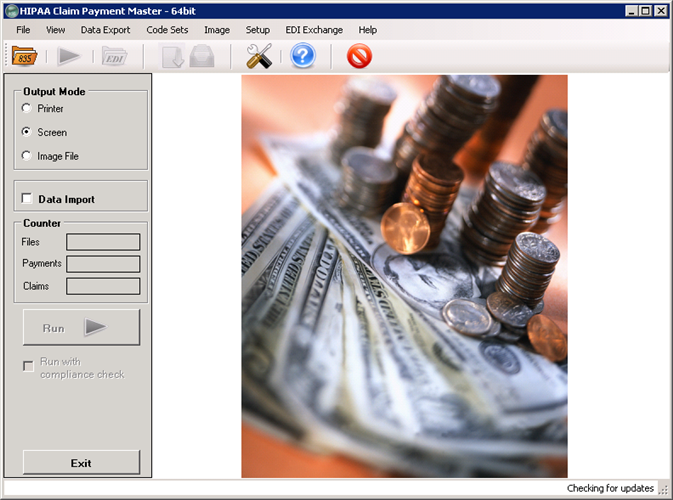Open the EDI Exchange menu

pyautogui.click(x=314, y=30)
